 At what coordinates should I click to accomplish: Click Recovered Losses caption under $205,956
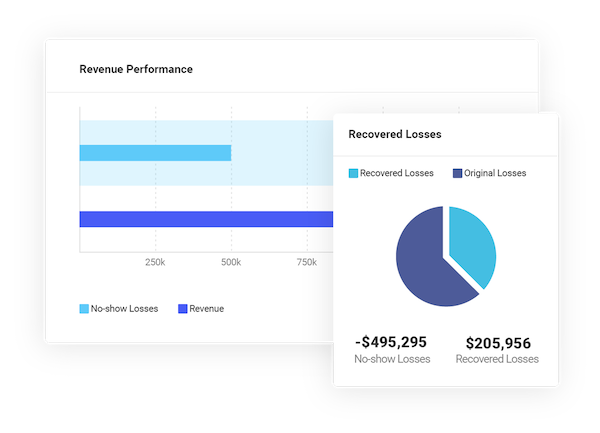point(497,359)
